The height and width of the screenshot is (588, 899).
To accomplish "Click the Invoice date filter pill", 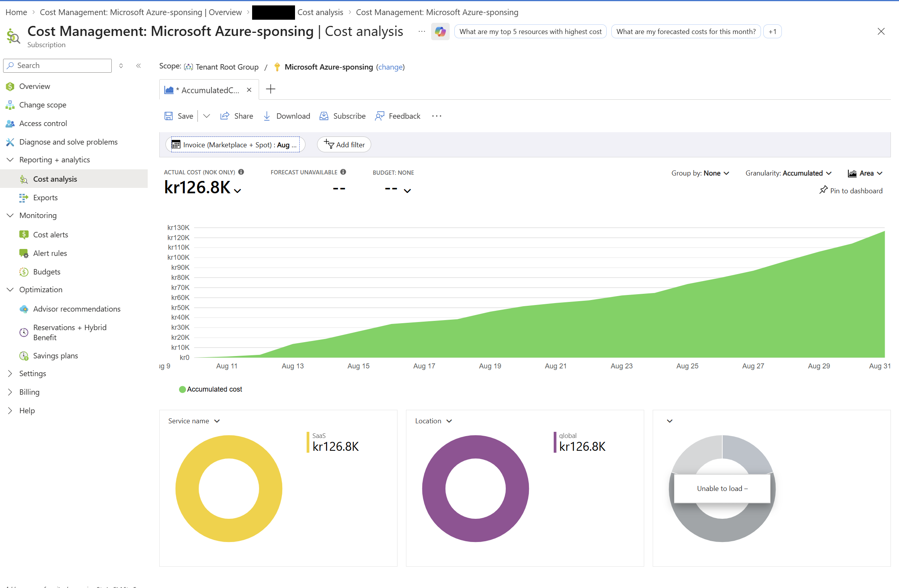I will coord(235,145).
